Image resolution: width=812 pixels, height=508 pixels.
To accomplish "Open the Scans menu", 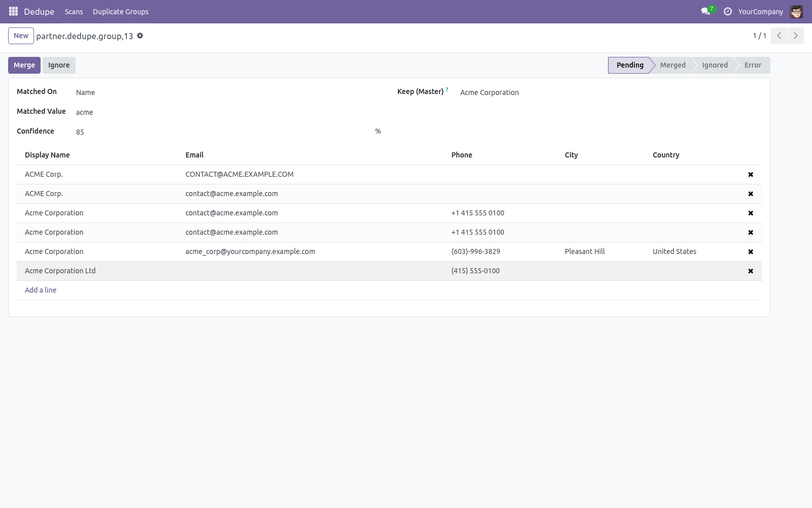I will (74, 11).
